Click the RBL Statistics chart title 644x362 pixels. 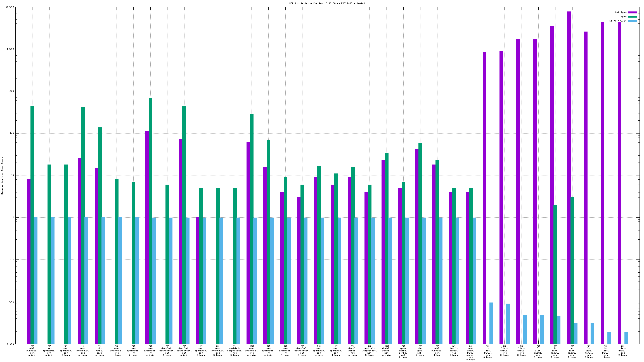pos(327,3)
